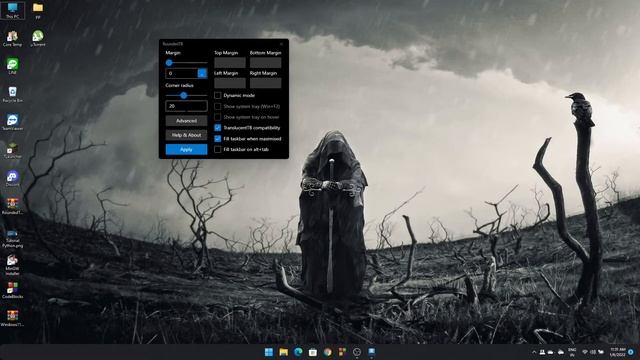Open the LINE desktop shortcut
Viewport: 640px width, 360px height.
12,66
